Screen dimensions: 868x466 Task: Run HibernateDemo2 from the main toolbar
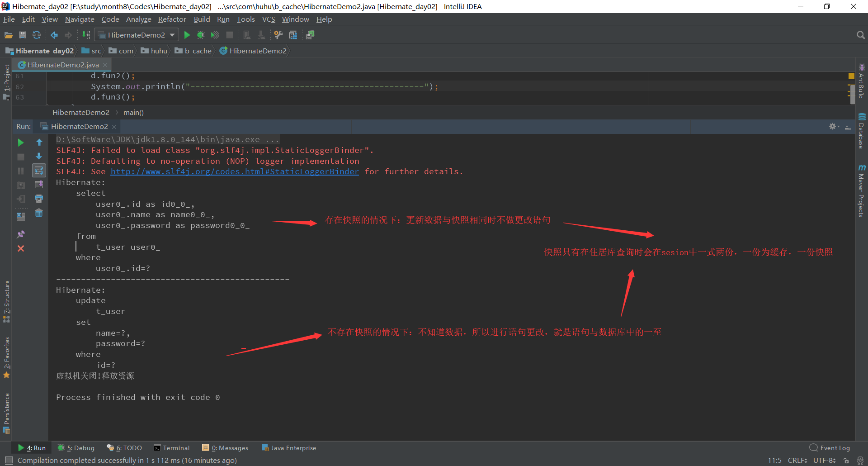(x=187, y=35)
